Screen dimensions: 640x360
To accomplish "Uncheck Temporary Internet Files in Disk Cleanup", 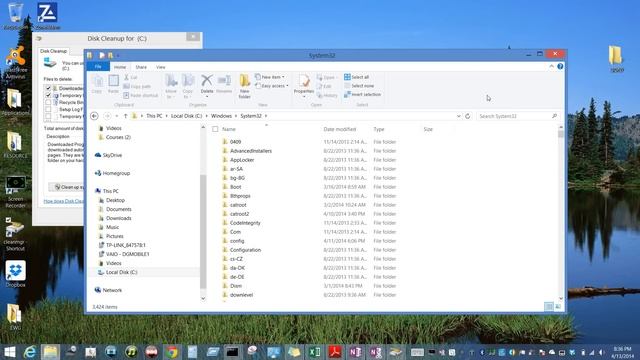I will tap(48, 95).
